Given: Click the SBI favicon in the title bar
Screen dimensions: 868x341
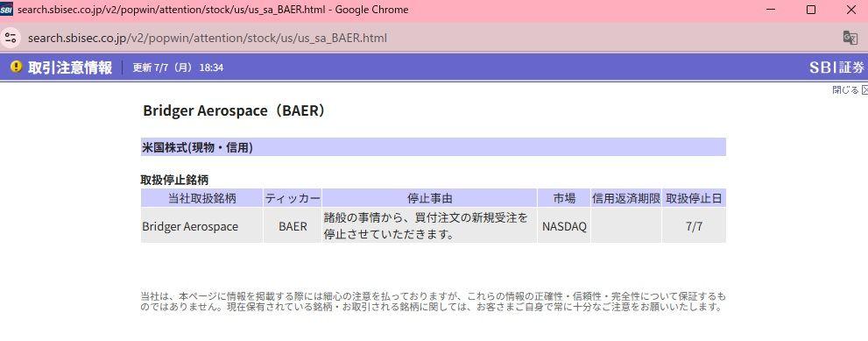Looking at the screenshot, I should [6, 10].
